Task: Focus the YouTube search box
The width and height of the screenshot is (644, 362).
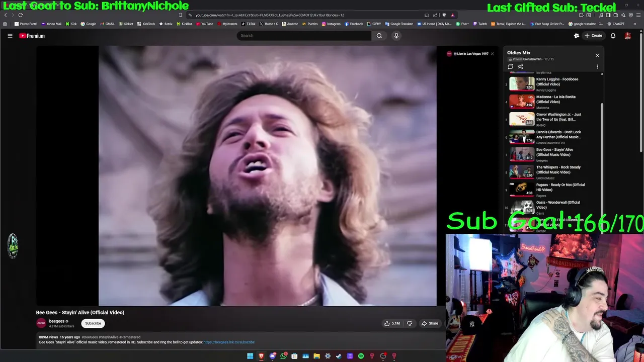Action: pos(304,36)
